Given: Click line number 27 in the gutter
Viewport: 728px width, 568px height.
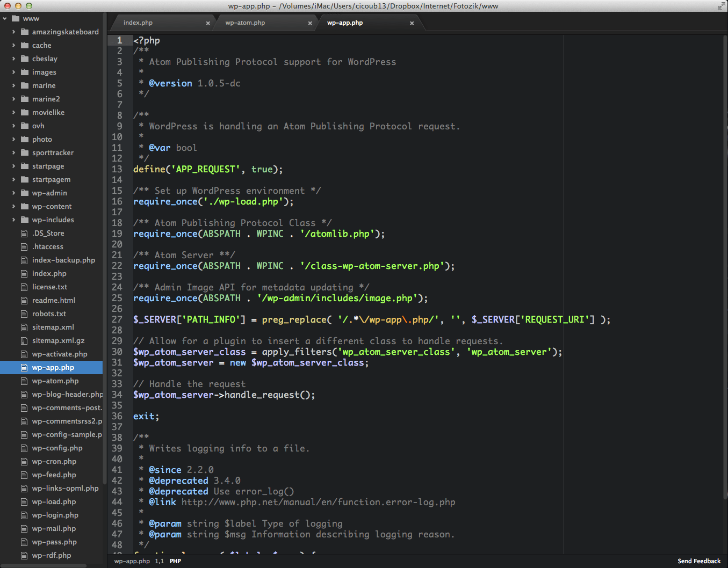Looking at the screenshot, I should pos(117,319).
